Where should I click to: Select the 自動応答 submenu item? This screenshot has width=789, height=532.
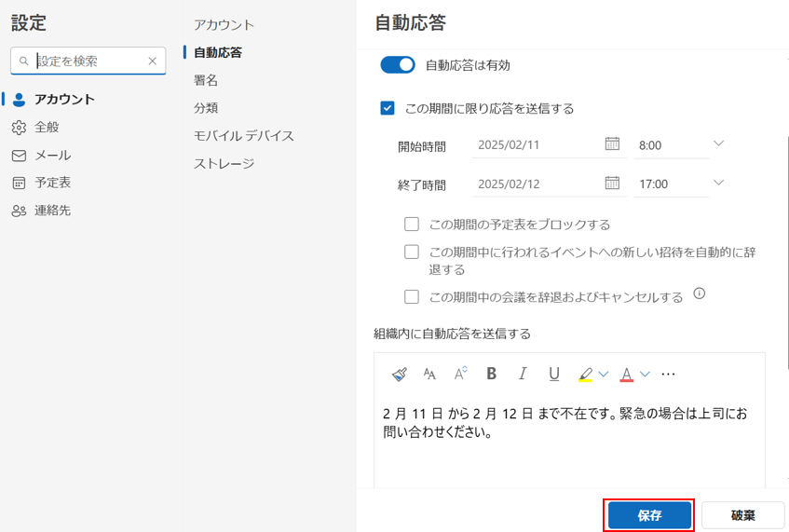pyautogui.click(x=218, y=52)
